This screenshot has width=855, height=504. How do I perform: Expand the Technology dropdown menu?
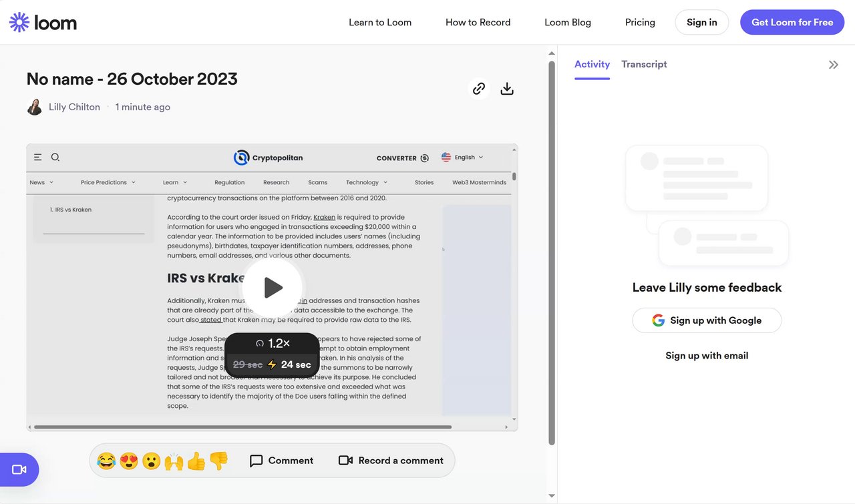tap(367, 182)
